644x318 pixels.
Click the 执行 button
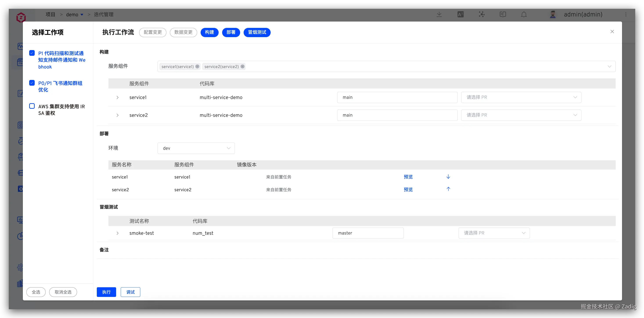[106, 292]
